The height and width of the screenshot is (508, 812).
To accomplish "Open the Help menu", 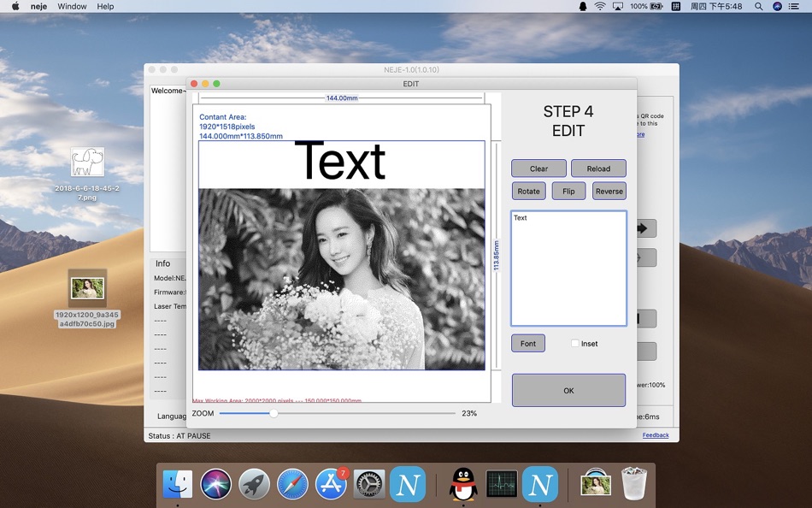I will tap(105, 6).
